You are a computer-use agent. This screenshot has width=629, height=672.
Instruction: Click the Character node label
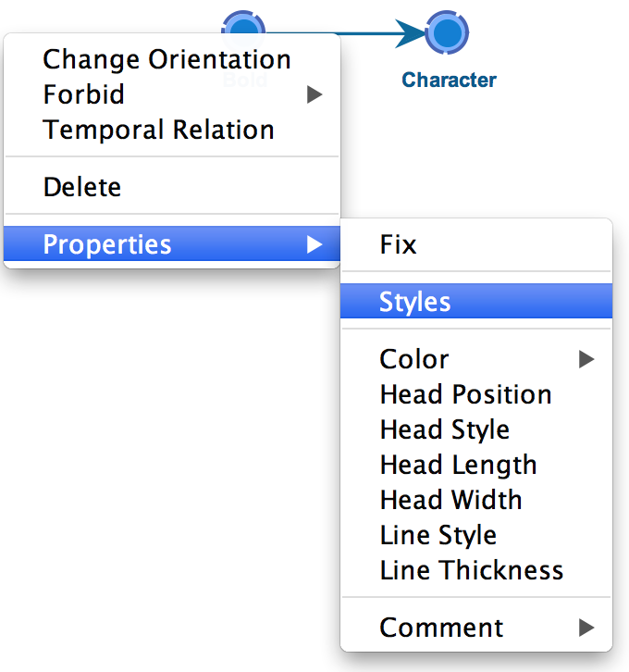450,80
